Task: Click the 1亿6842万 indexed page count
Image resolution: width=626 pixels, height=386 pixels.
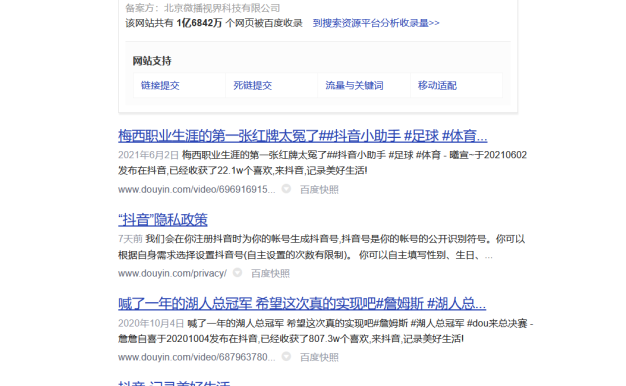Action: pyautogui.click(x=199, y=23)
